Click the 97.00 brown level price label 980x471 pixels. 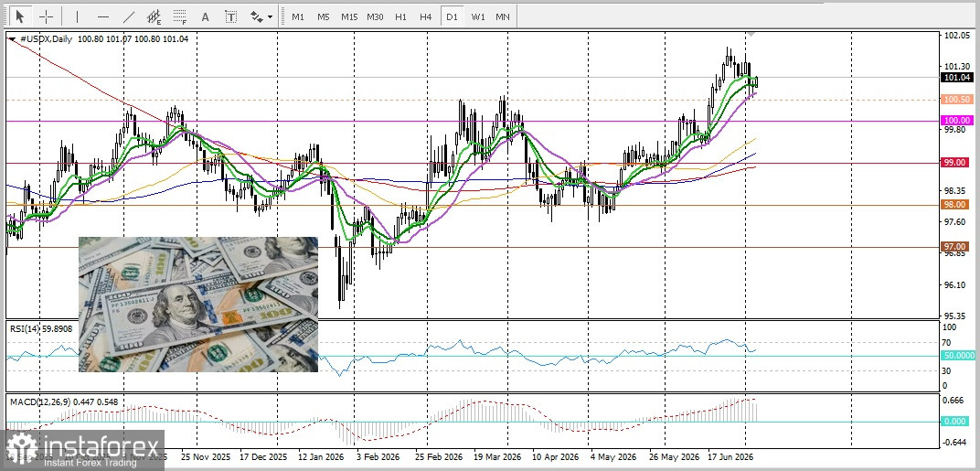pos(956,246)
